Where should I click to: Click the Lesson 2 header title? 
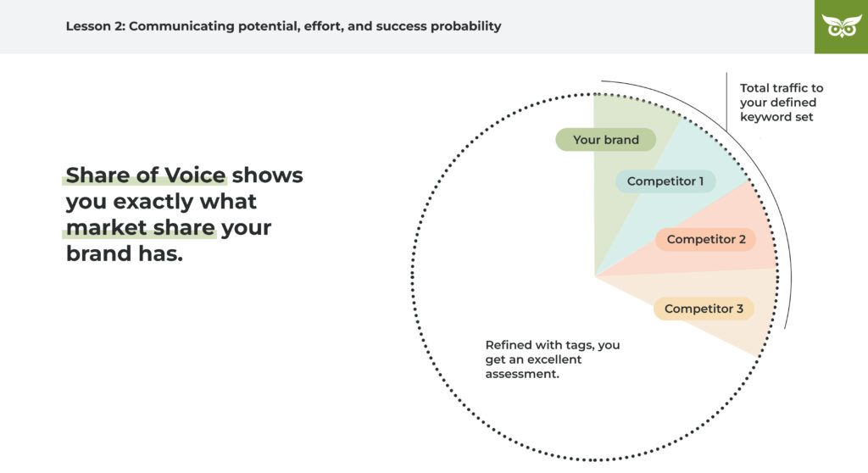283,26
